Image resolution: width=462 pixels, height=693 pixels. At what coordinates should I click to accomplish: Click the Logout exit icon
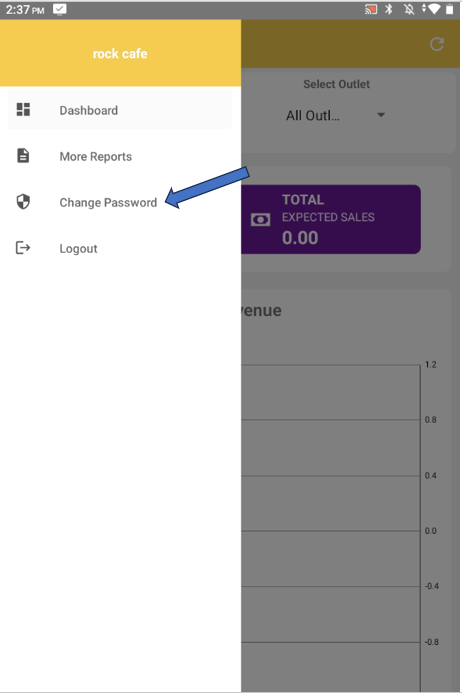click(23, 248)
